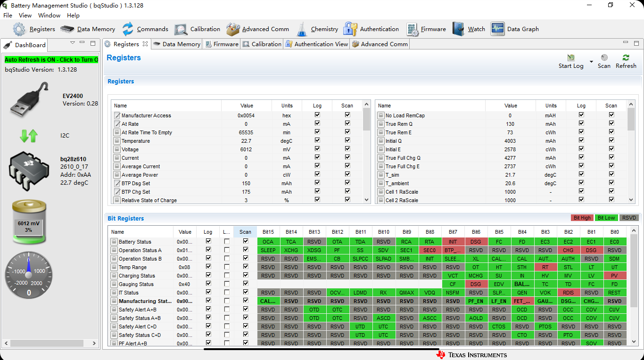Click the pencil icon beside BTP Dsg Set

click(117, 183)
